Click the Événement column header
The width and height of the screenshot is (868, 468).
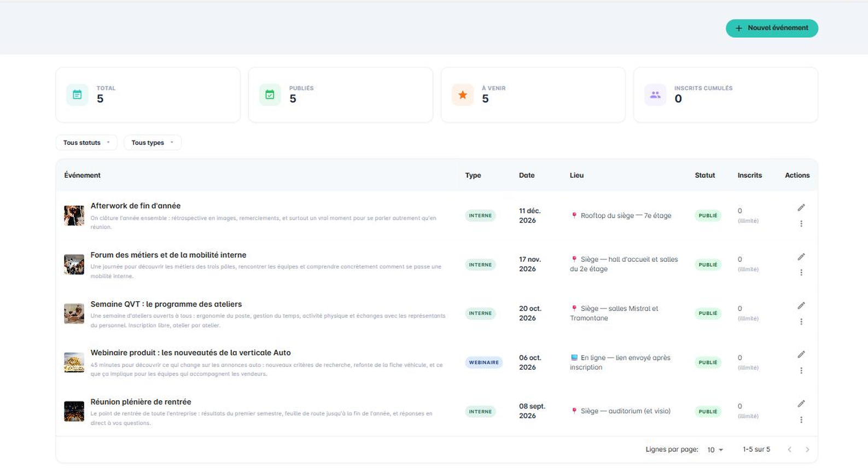(x=82, y=175)
